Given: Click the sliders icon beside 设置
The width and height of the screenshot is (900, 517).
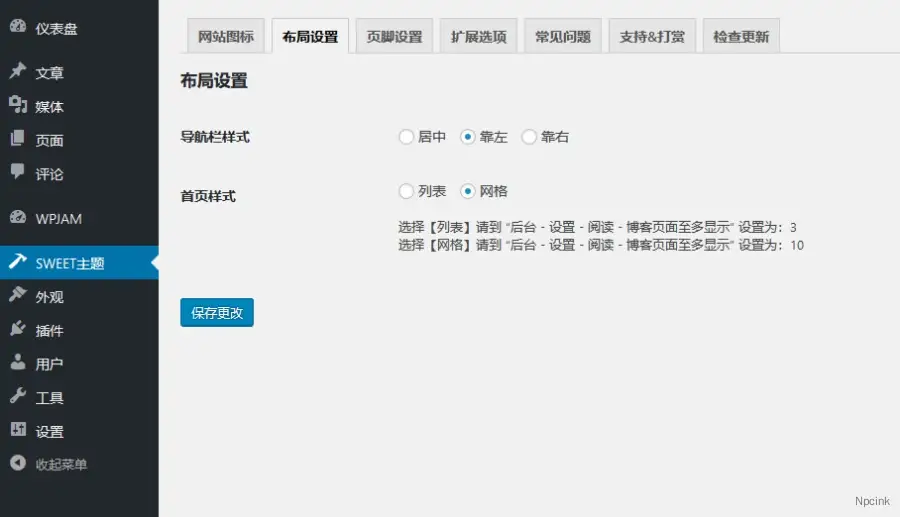Looking at the screenshot, I should [18, 429].
